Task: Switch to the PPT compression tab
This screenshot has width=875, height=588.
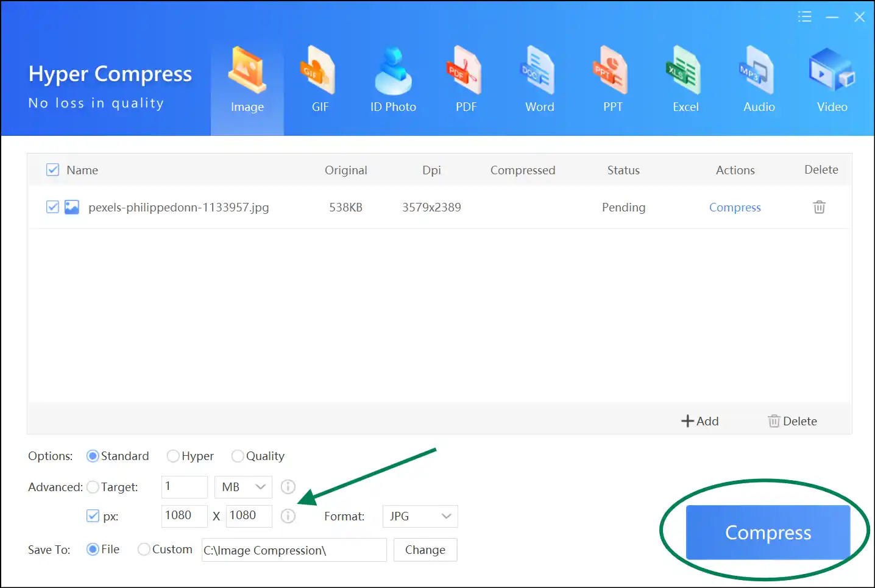Action: click(x=612, y=81)
